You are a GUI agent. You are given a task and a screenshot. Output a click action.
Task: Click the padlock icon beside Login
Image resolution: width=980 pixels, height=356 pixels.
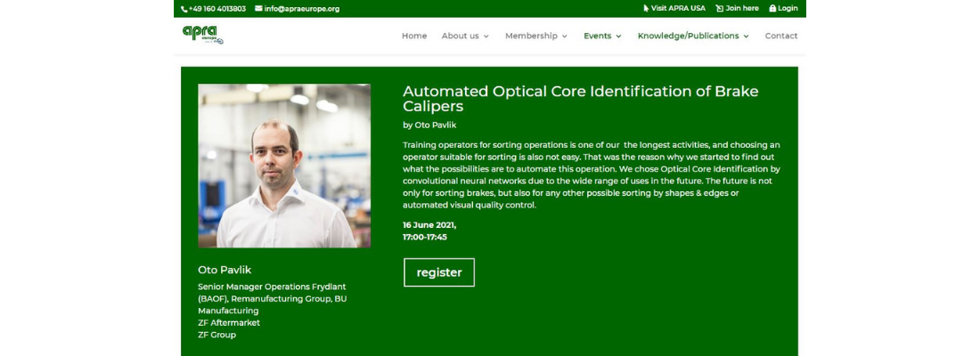[772, 9]
